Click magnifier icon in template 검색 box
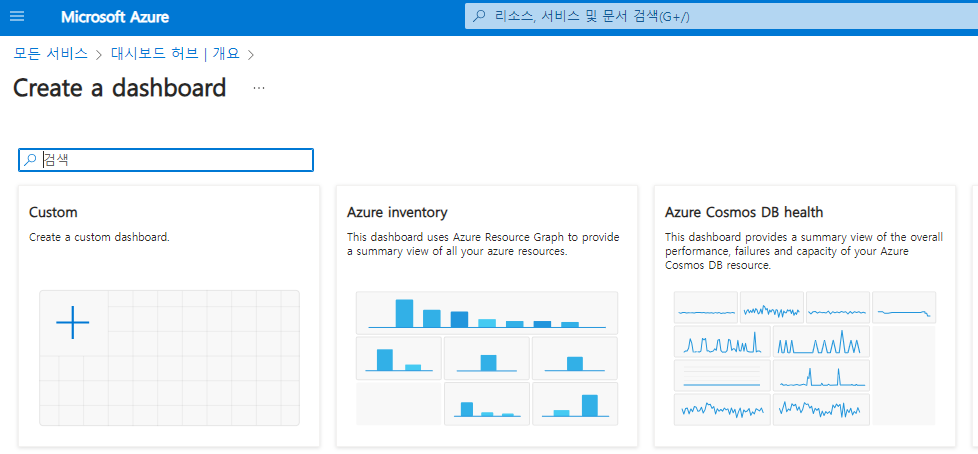The width and height of the screenshot is (978, 454). [x=31, y=160]
